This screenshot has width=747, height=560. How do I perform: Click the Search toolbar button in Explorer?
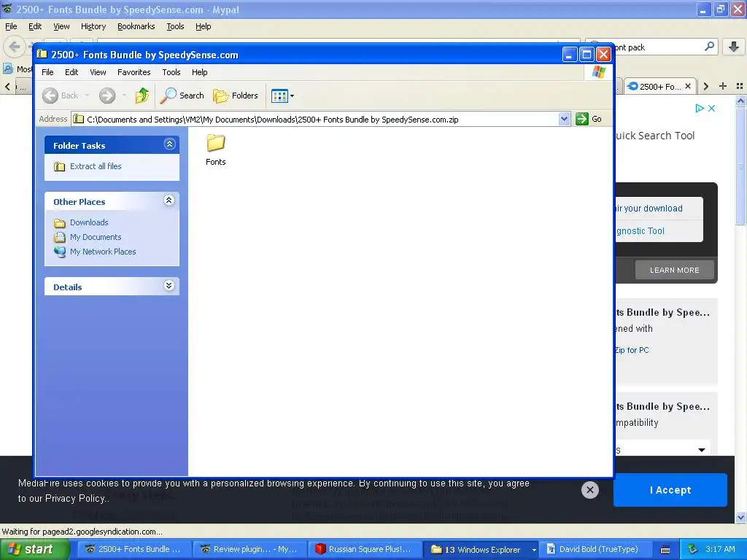[x=182, y=96]
